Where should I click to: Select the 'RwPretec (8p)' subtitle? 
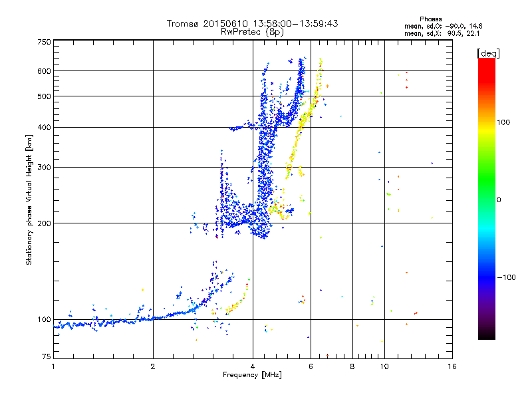coord(252,32)
